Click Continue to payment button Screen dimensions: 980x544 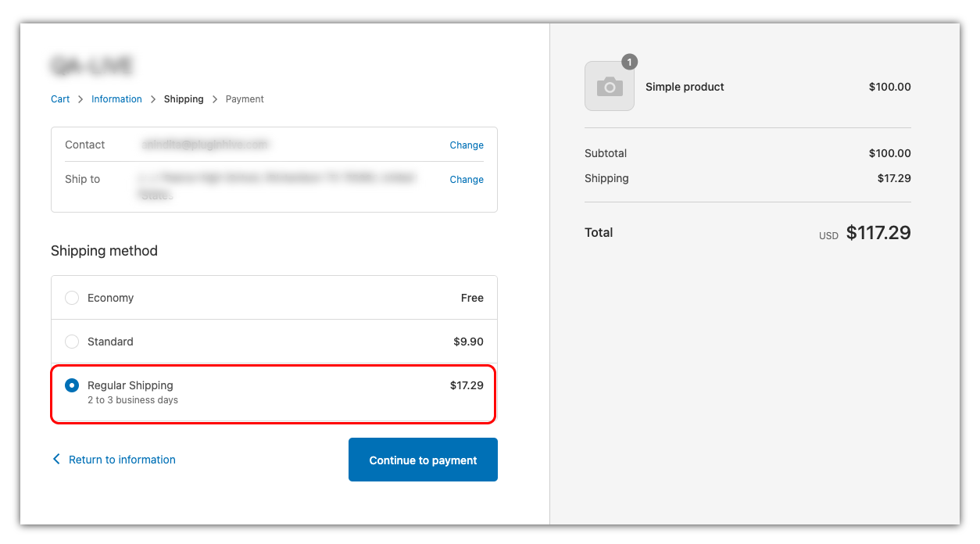(x=423, y=460)
